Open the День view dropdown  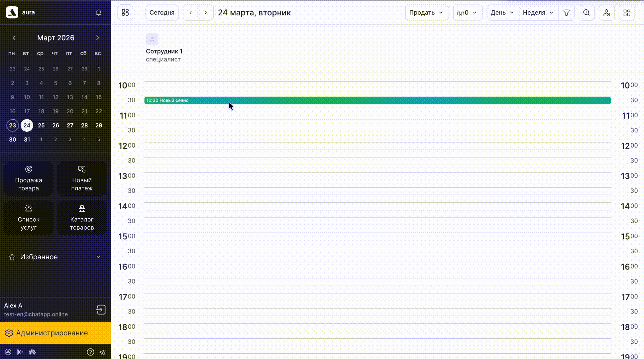click(502, 13)
